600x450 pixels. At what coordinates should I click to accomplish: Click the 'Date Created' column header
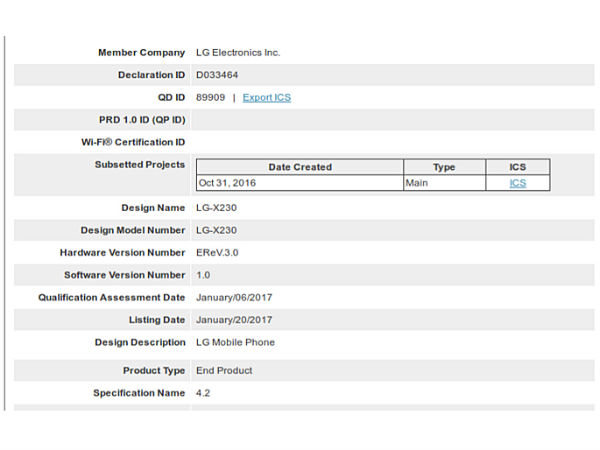(x=300, y=167)
